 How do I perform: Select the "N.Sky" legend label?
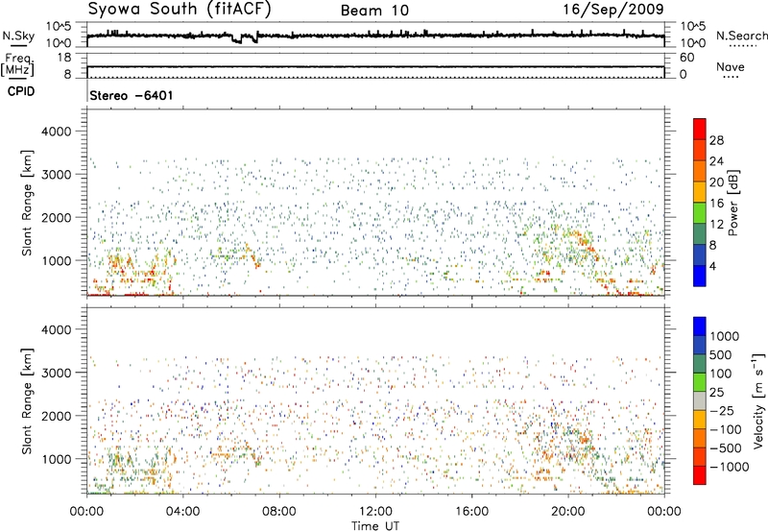(18, 36)
